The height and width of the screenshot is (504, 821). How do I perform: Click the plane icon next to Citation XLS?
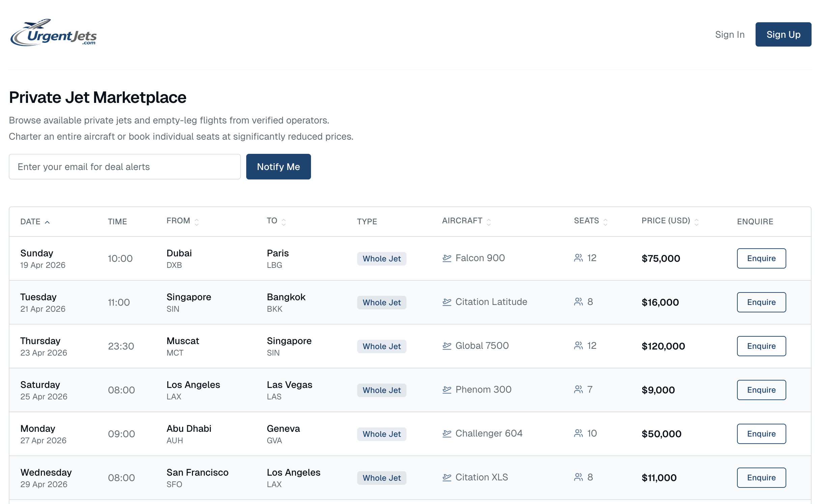447,478
